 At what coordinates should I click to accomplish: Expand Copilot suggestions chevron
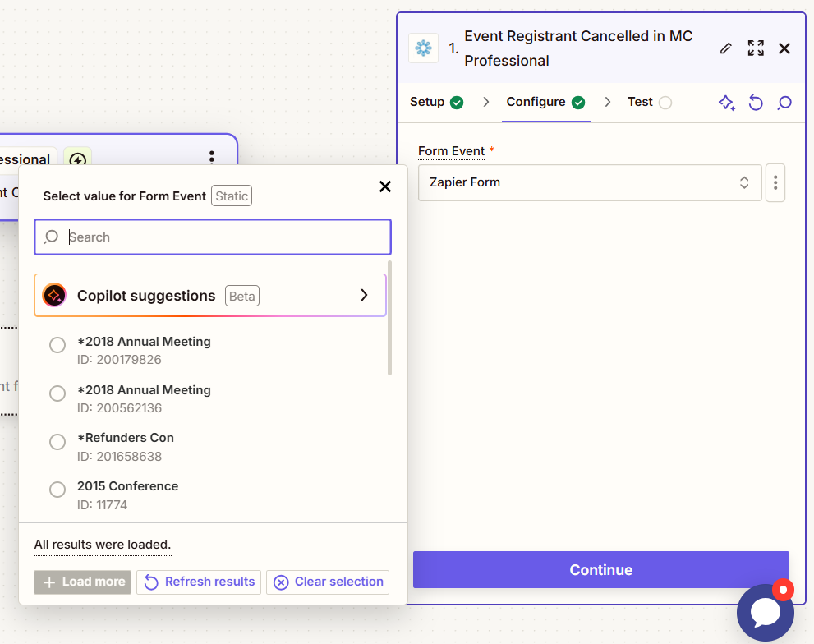coord(364,295)
